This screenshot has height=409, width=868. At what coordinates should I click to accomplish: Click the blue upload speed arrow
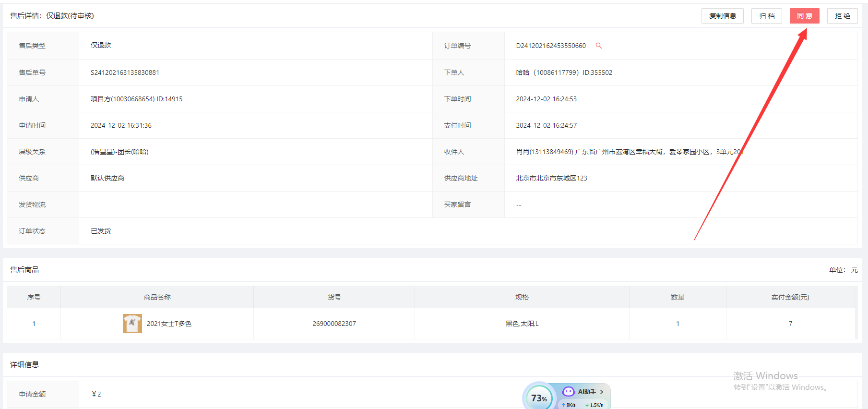563,405
